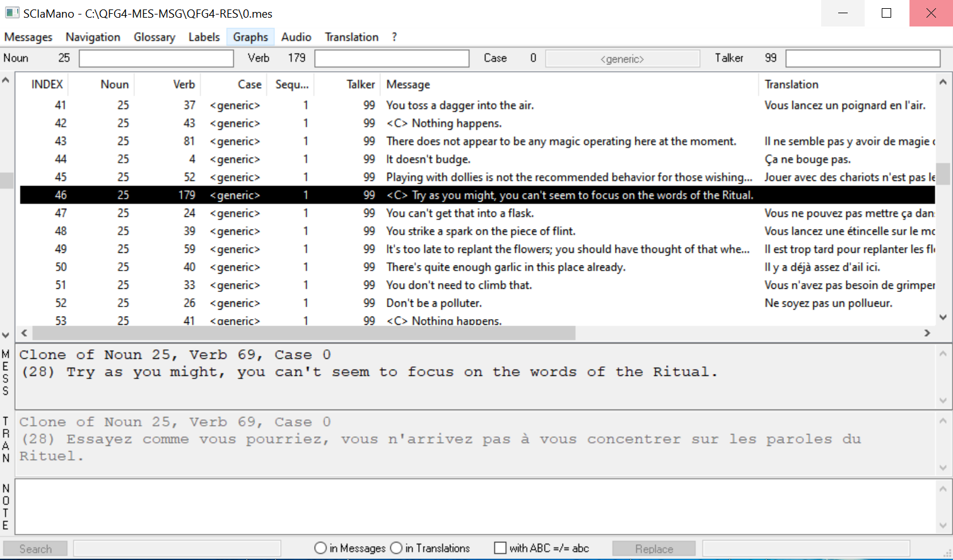Click the MESS message text area
The image size is (953, 560).
coord(476,376)
